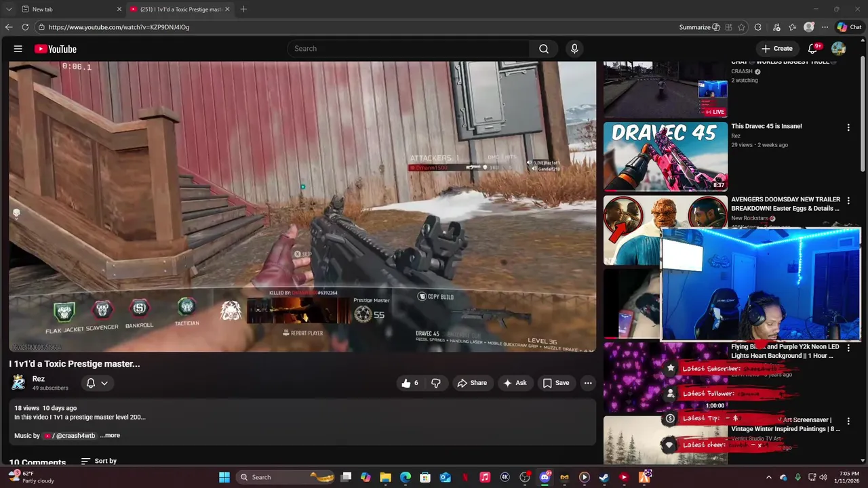Click the YouTube search magnifier button
The height and width of the screenshot is (488, 868).
(x=543, y=49)
